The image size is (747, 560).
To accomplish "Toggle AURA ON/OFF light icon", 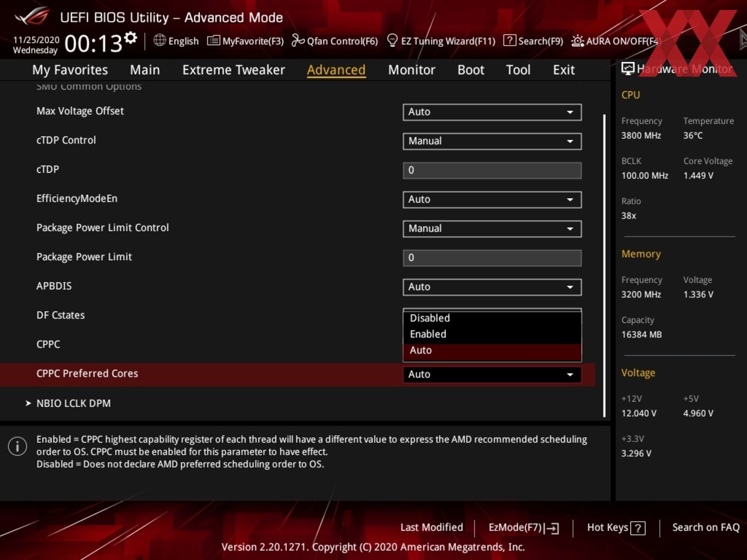I will tap(577, 41).
